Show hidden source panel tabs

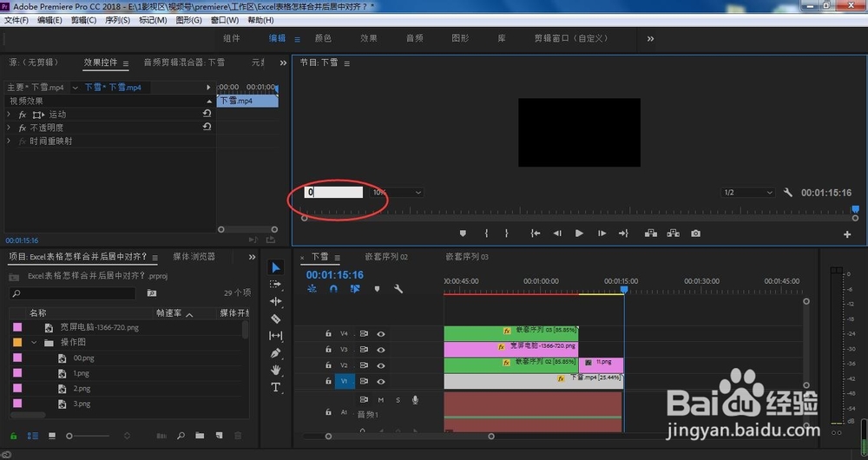point(283,63)
